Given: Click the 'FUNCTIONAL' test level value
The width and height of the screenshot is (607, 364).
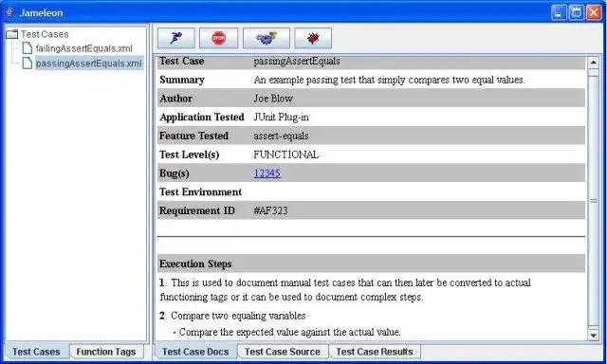Looking at the screenshot, I should pyautogui.click(x=286, y=155).
